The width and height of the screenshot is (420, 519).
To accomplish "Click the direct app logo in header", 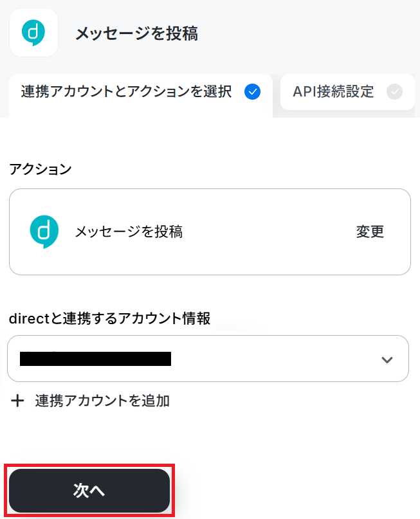I will pos(33,32).
